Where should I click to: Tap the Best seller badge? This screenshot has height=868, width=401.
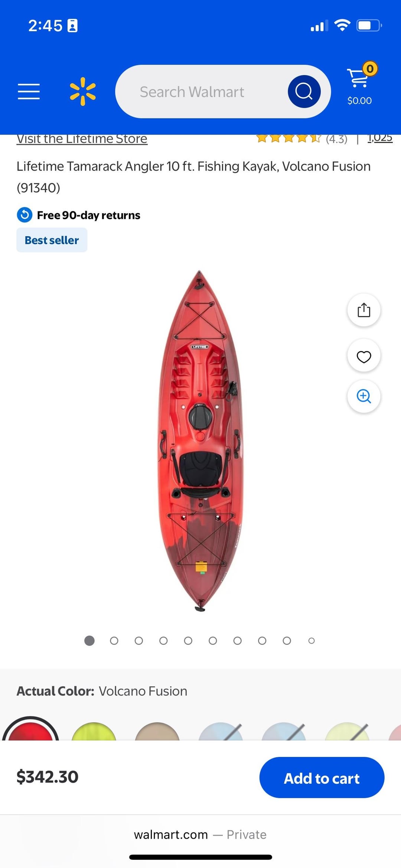52,240
